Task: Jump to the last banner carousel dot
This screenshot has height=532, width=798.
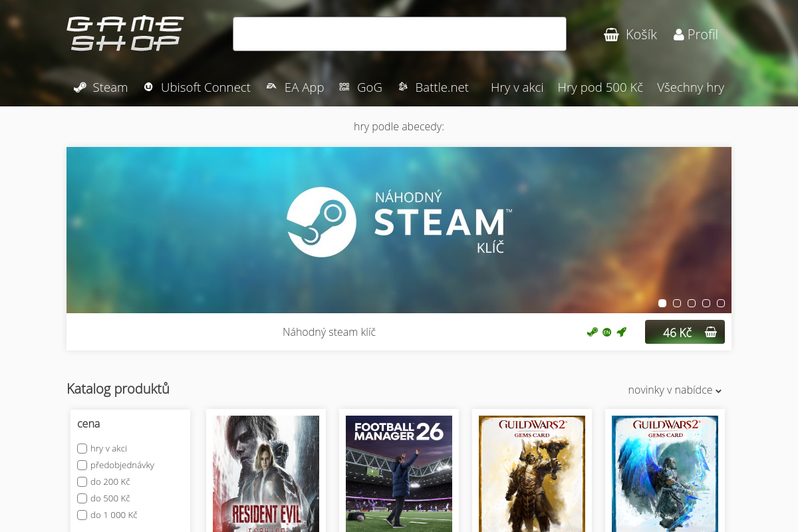Action: tap(721, 303)
